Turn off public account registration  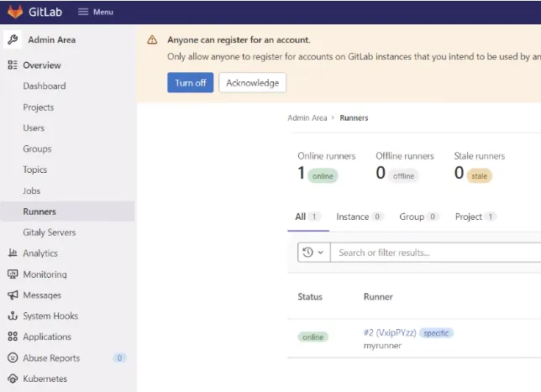tap(190, 83)
